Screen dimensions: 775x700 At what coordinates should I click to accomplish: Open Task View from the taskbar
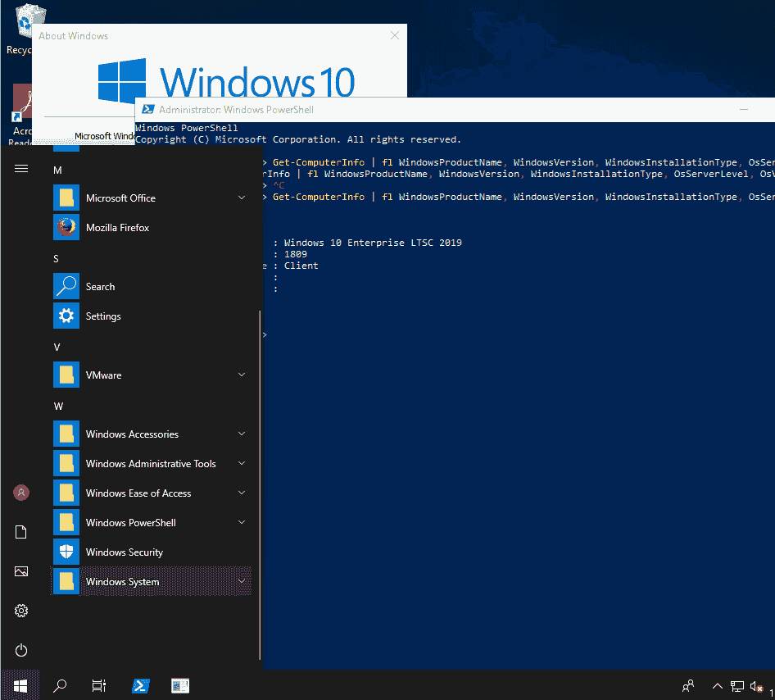point(98,685)
